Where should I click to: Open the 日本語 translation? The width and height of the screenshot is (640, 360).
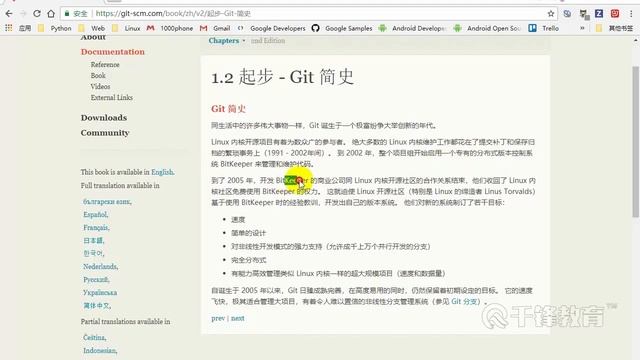coord(93,240)
